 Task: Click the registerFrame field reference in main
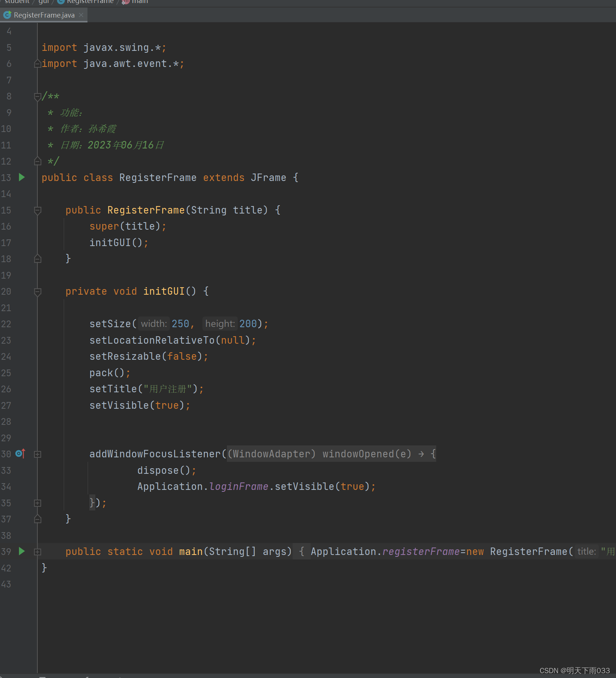[x=421, y=552]
